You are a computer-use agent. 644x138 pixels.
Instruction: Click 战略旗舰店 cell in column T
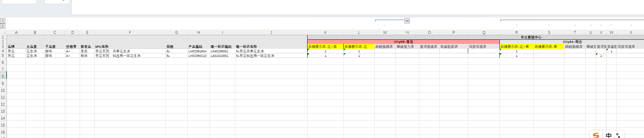574,46
